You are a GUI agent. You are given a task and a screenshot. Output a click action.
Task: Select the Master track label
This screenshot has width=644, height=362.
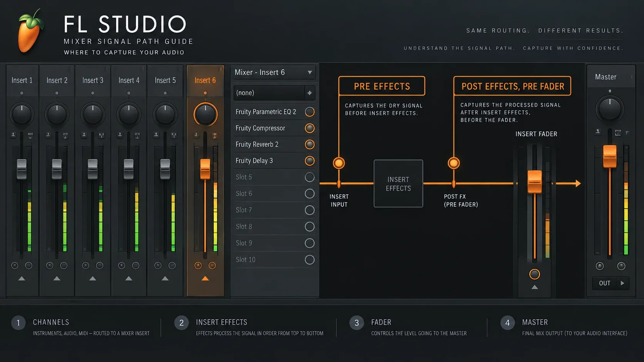click(x=606, y=77)
